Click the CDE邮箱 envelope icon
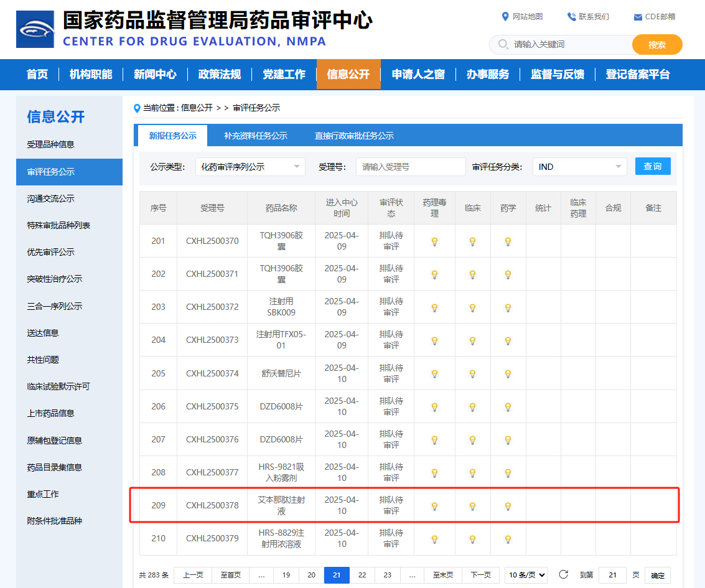705x588 pixels. [638, 17]
